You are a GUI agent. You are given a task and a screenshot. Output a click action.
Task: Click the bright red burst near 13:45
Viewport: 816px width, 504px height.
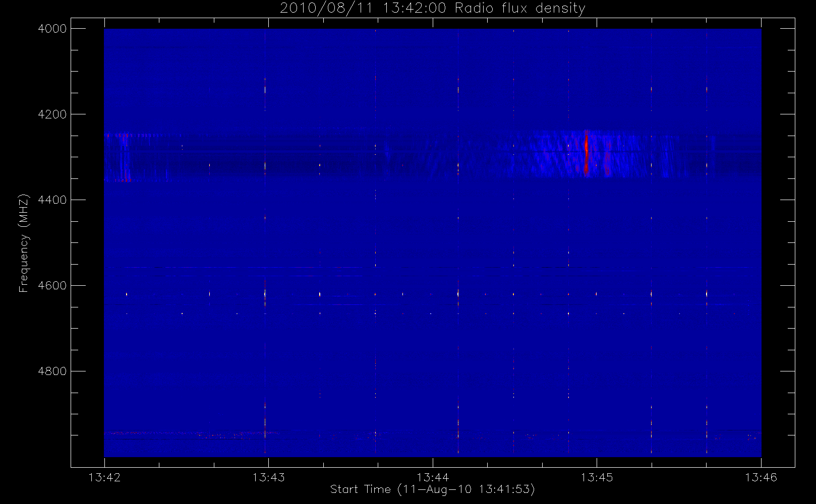[586, 151]
